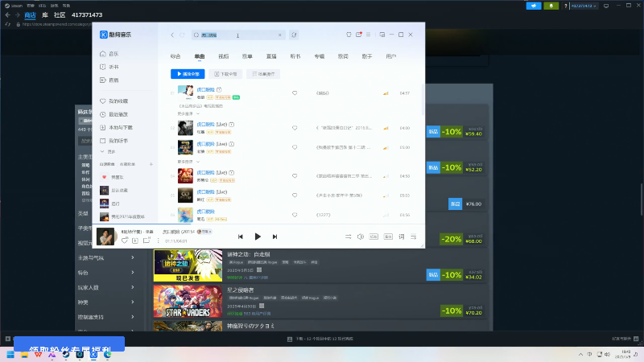
Task: Share the currently playing song
Action: coord(147,241)
